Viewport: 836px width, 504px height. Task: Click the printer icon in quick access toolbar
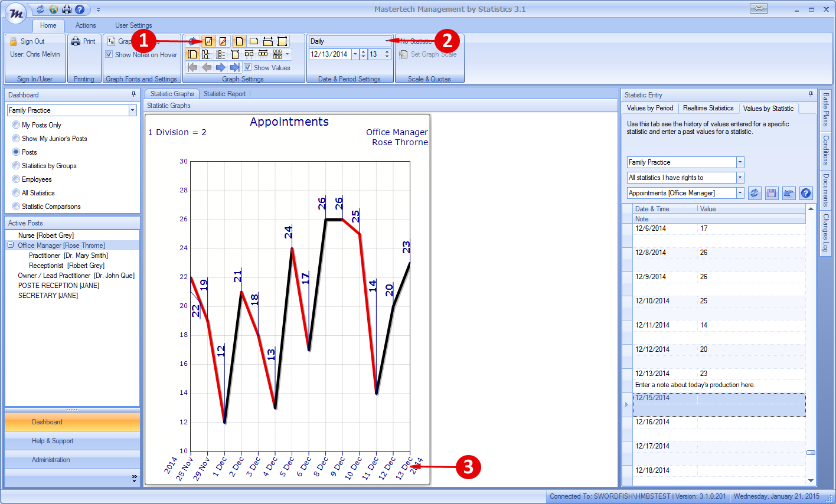coord(66,9)
